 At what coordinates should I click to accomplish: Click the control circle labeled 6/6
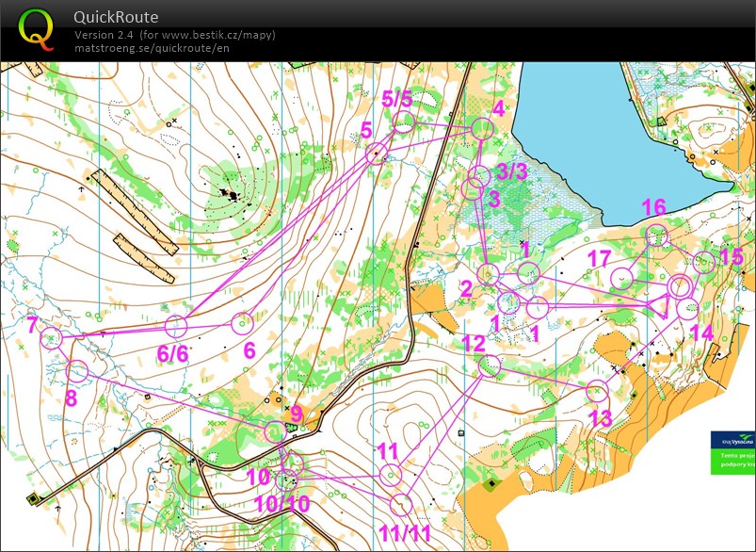click(x=176, y=327)
